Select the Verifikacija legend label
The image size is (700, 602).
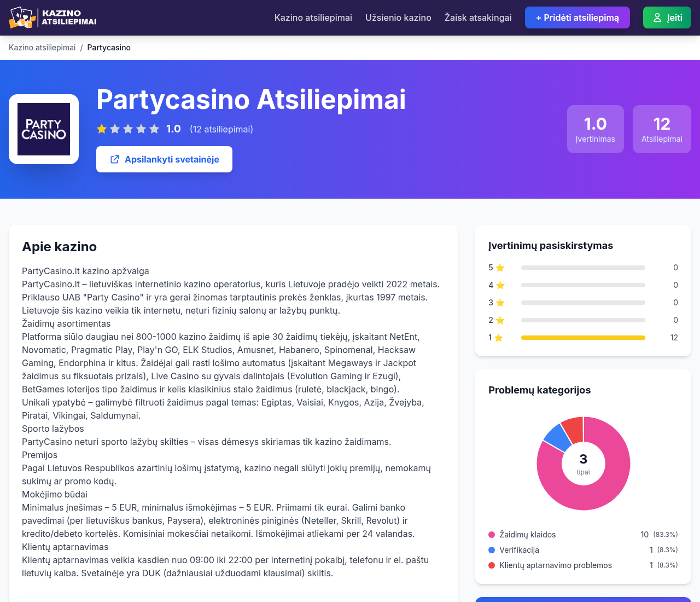(519, 550)
